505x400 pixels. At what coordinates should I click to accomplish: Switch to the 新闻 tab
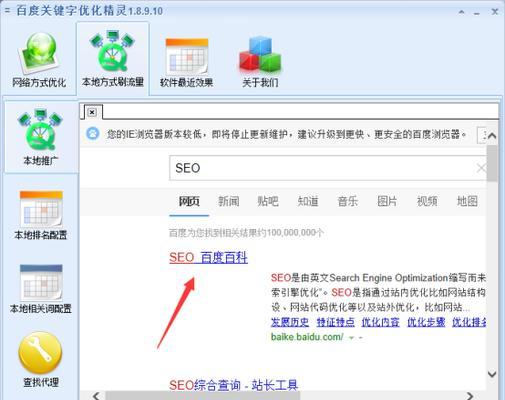coord(229,201)
